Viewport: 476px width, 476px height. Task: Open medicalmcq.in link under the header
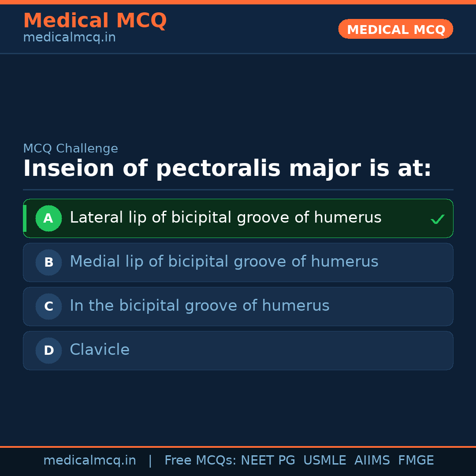pos(69,38)
